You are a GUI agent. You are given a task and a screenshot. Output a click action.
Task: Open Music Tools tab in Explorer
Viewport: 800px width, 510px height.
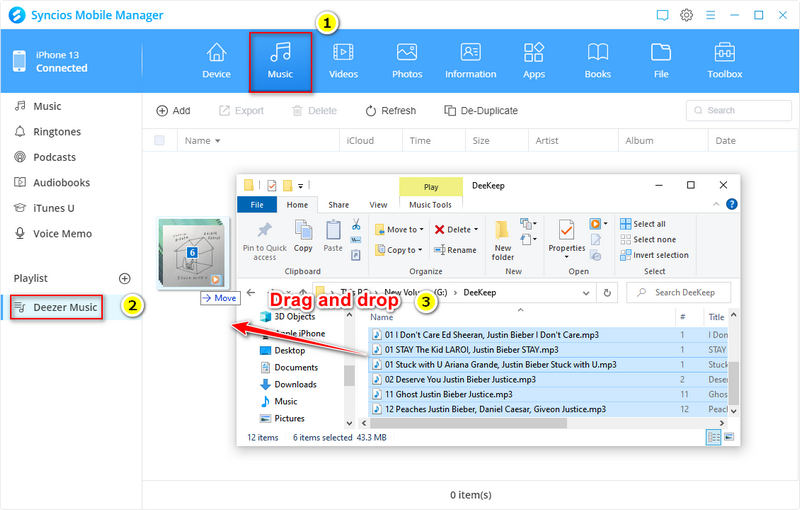pos(430,205)
